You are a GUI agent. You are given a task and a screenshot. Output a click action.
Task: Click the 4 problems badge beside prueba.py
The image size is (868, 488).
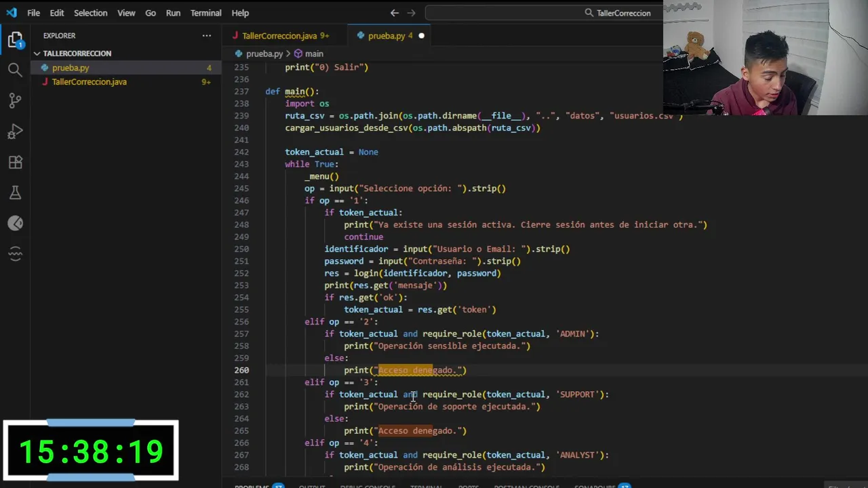[209, 68]
